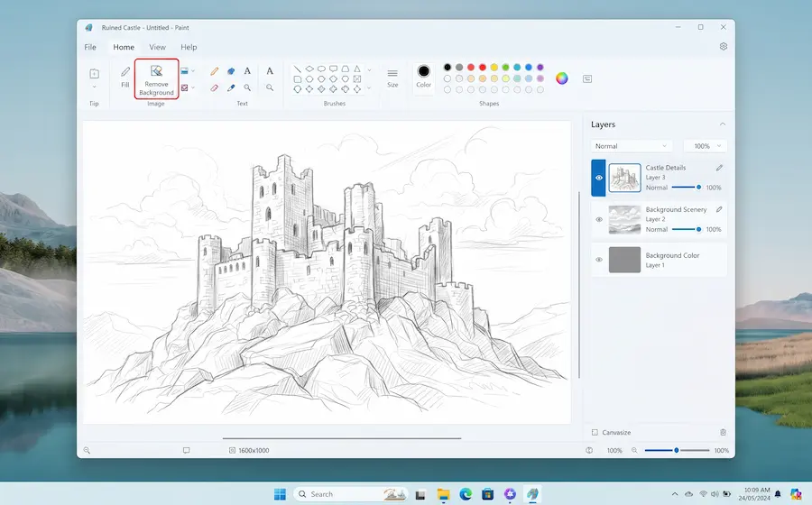Click the magnifier below the large A

click(270, 88)
